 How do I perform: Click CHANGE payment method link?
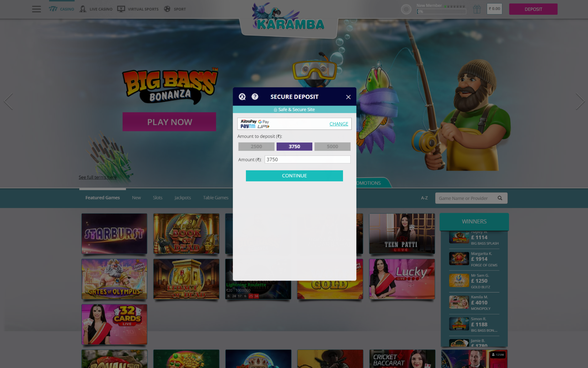(x=339, y=123)
